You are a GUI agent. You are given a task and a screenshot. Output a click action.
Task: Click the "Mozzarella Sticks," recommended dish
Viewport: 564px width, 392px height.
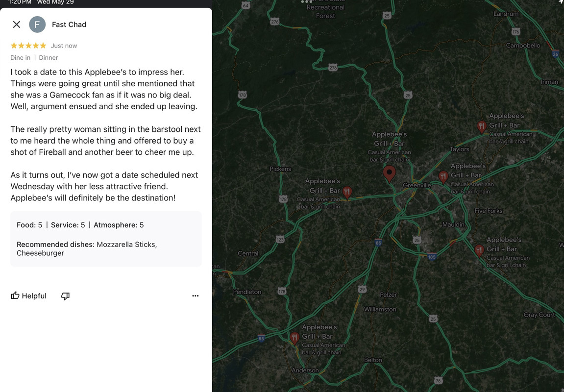point(127,245)
